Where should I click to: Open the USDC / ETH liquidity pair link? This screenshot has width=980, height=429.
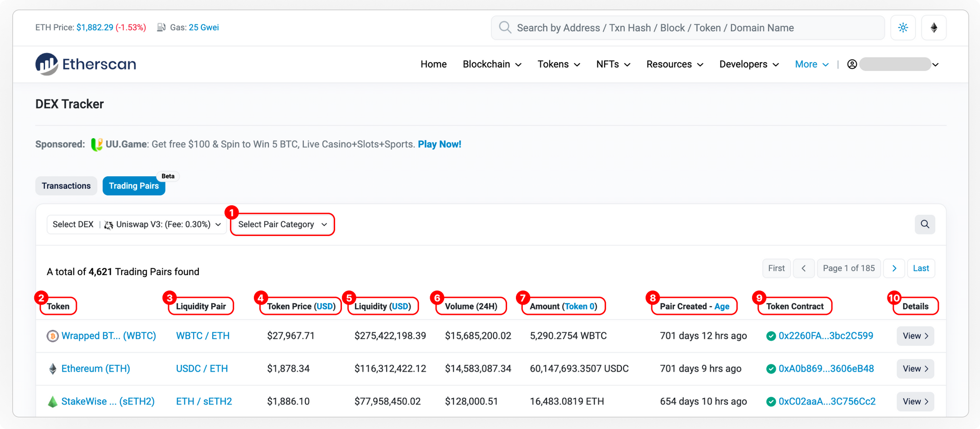(x=202, y=369)
